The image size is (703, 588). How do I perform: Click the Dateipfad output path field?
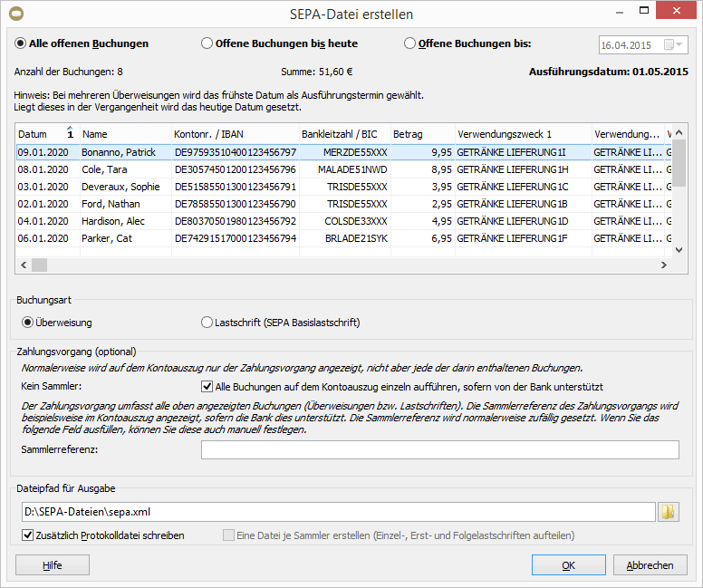pyautogui.click(x=339, y=512)
